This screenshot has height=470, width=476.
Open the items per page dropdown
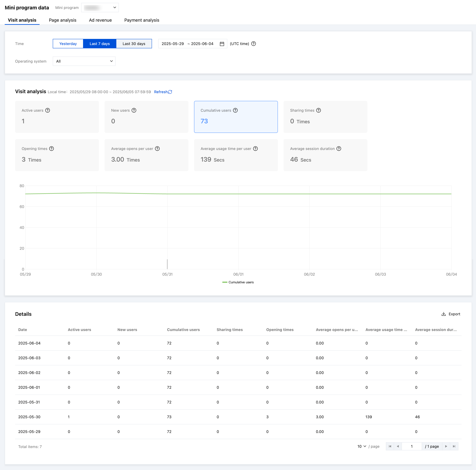click(x=362, y=446)
